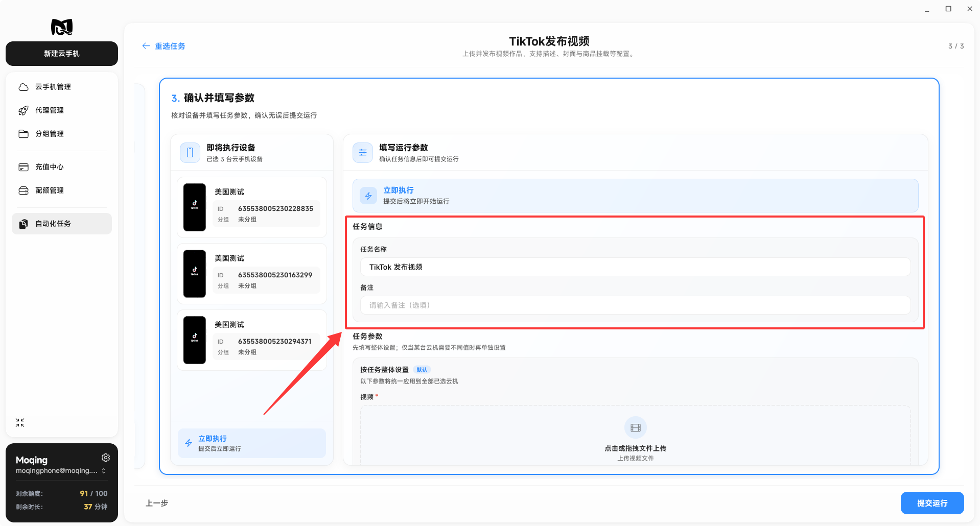Select the 立即执行 execution mode option
This screenshot has width=980, height=526.
coord(635,196)
